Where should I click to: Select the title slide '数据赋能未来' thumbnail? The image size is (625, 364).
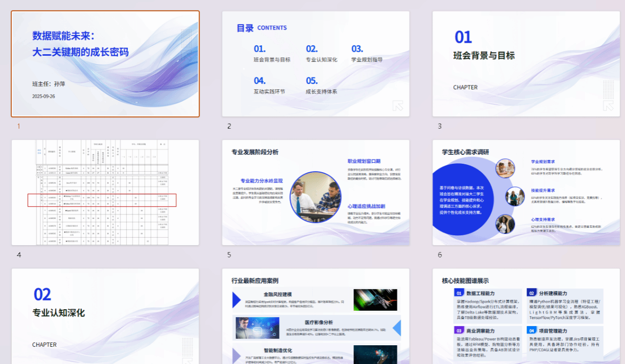pyautogui.click(x=105, y=64)
